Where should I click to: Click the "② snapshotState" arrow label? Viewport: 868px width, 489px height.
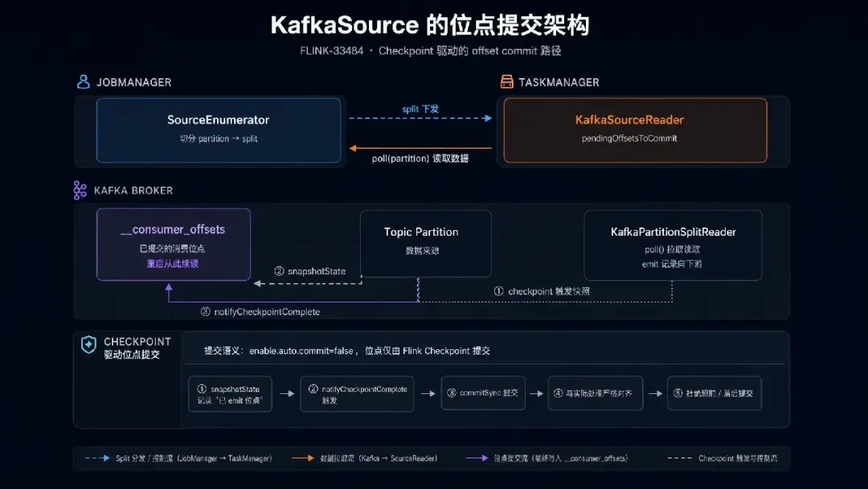(310, 271)
